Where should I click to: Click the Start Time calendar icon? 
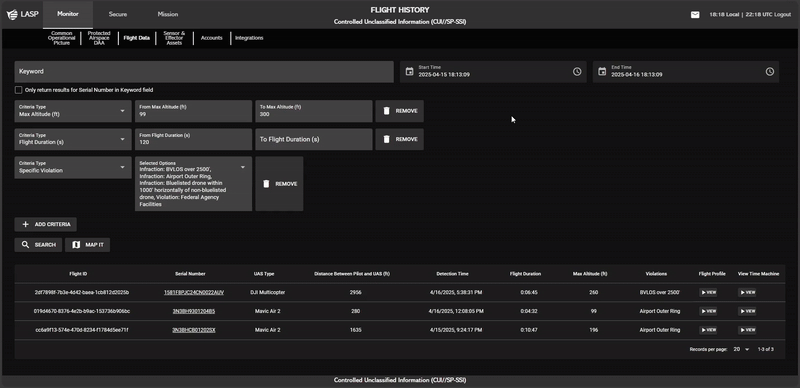409,71
